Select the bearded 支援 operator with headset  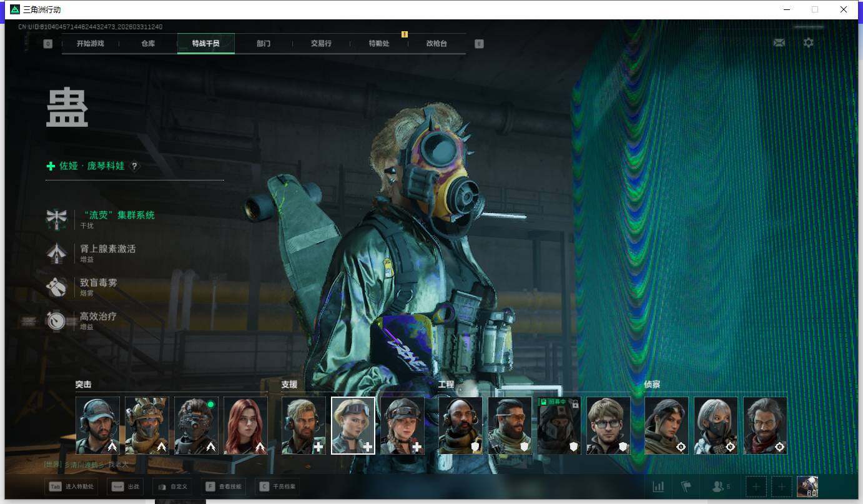tap(303, 425)
